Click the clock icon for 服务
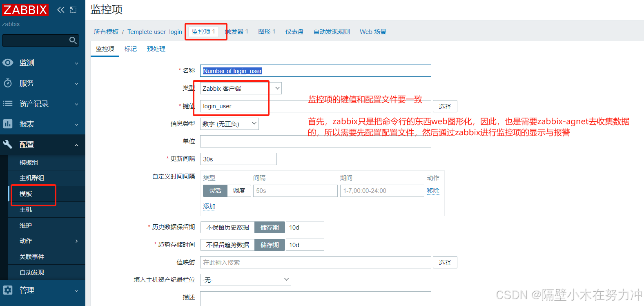Viewport: 644px width, 306px height. [8, 83]
